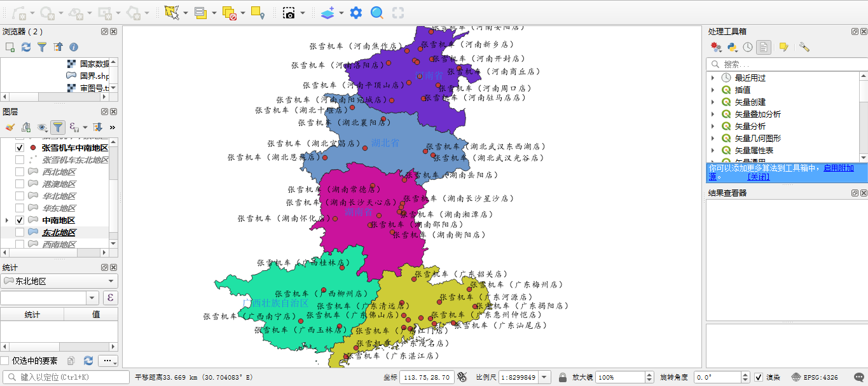
Task: Open the results viewer document icon
Action: click(x=764, y=47)
